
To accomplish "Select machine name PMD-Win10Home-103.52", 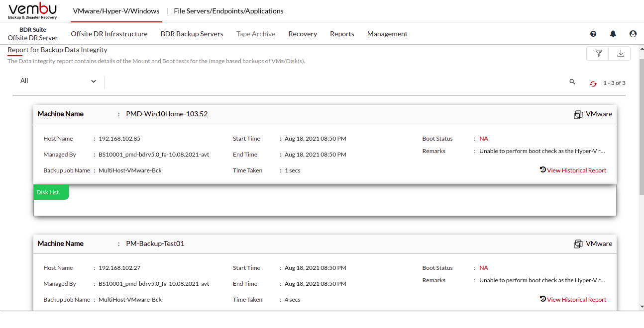I will pos(167,114).
